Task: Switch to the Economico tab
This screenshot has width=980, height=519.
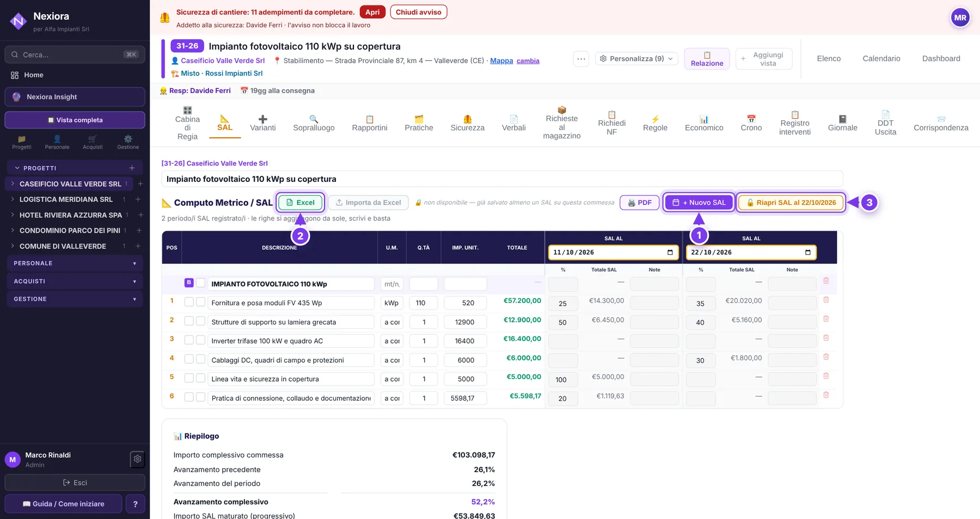Action: click(704, 123)
